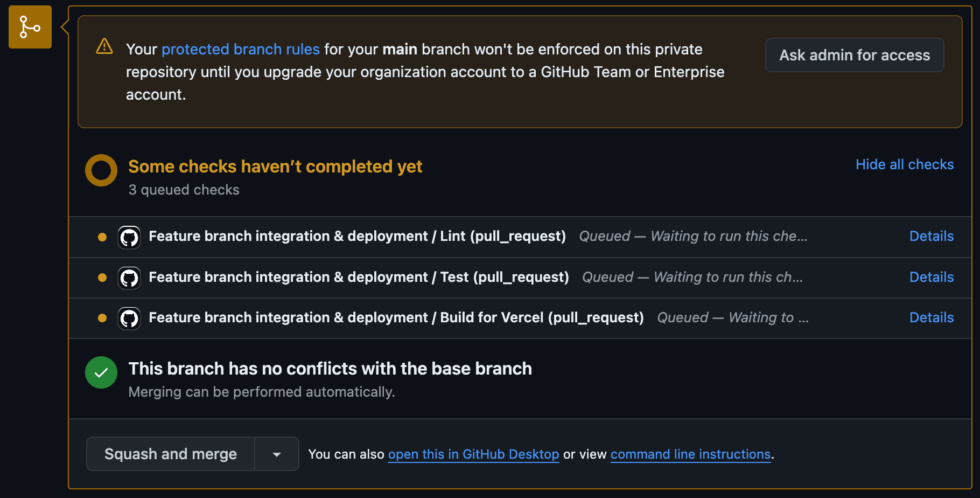This screenshot has width=980, height=498.
Task: Click GitHub logo beside Build for Vercel check
Action: pos(129,319)
